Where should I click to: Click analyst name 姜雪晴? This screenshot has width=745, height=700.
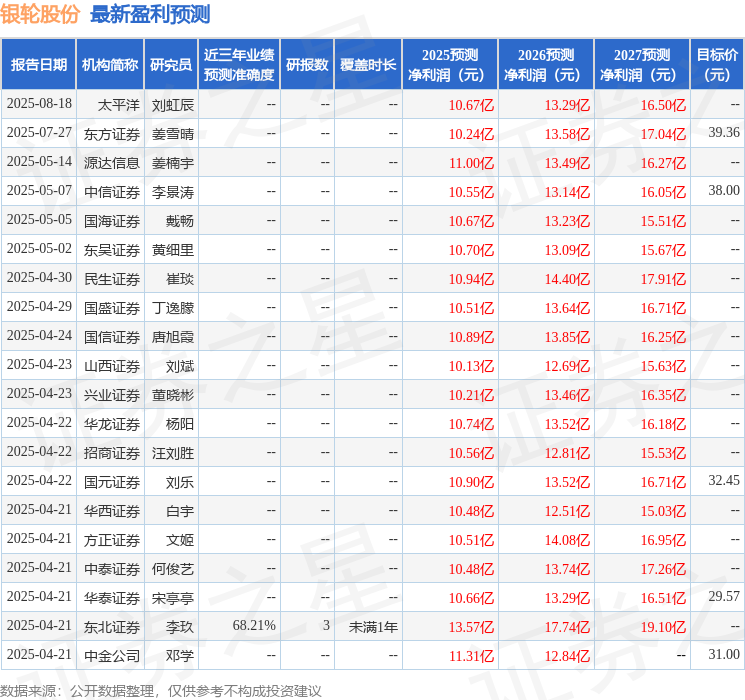(173, 134)
